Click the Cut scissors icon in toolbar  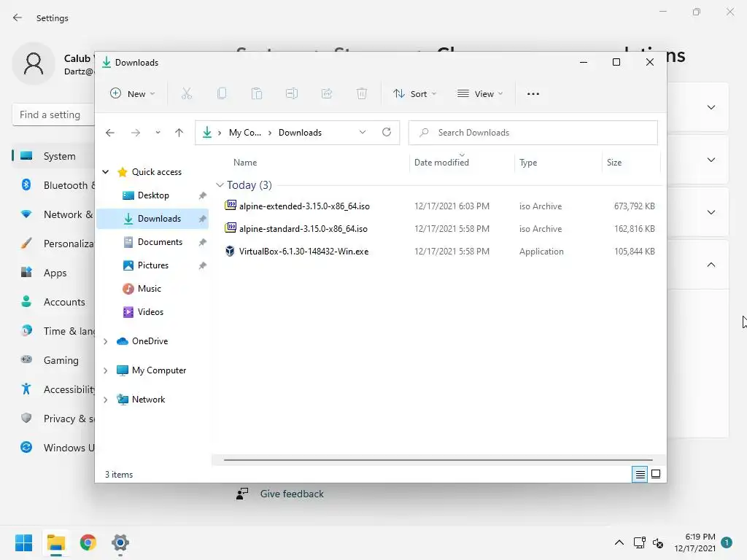(x=186, y=93)
